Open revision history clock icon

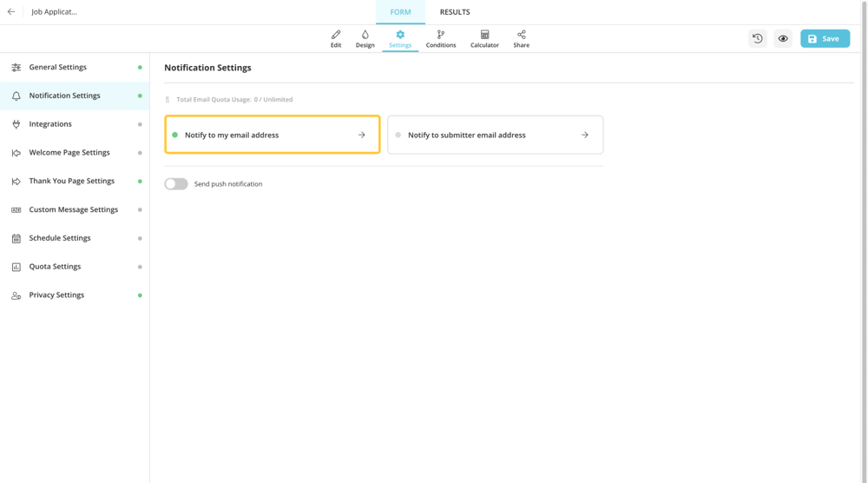tap(758, 38)
